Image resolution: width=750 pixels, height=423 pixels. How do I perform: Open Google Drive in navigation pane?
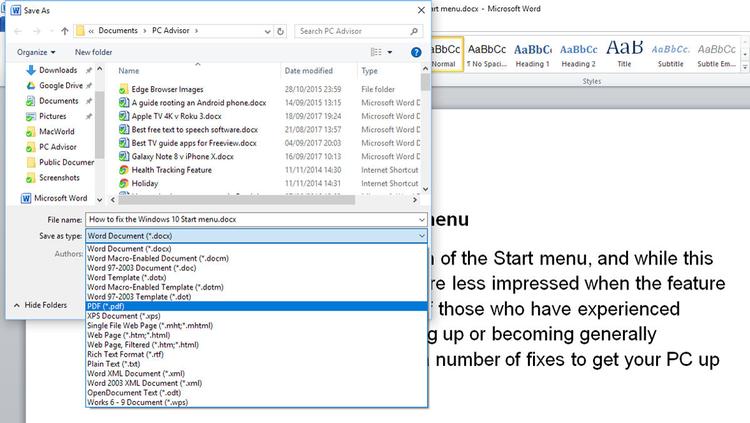[x=60, y=85]
